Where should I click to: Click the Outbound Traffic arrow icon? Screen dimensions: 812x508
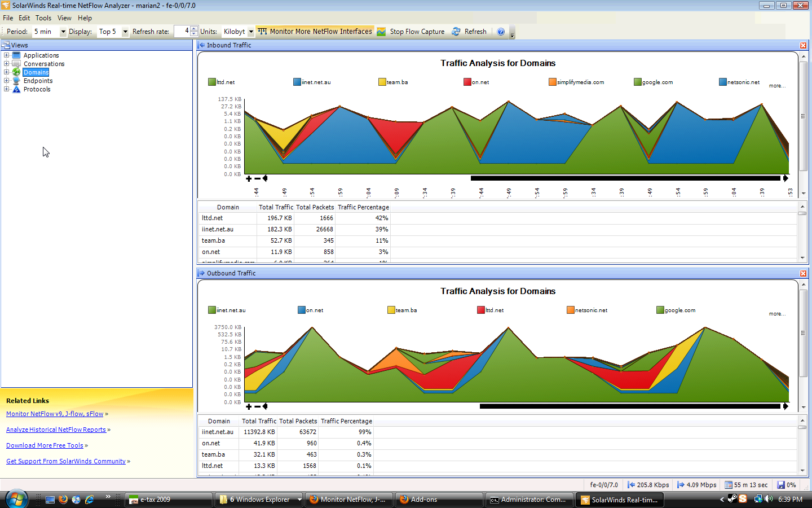tap(202, 273)
